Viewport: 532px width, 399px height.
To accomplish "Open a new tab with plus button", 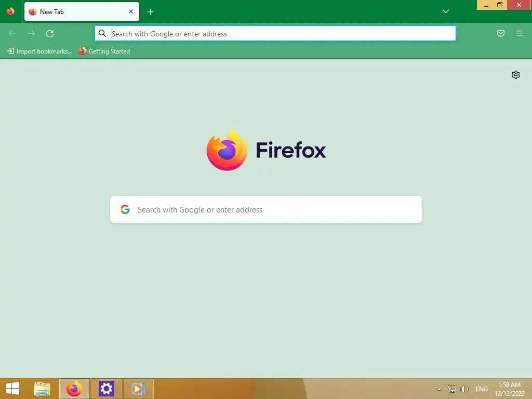I will (150, 12).
